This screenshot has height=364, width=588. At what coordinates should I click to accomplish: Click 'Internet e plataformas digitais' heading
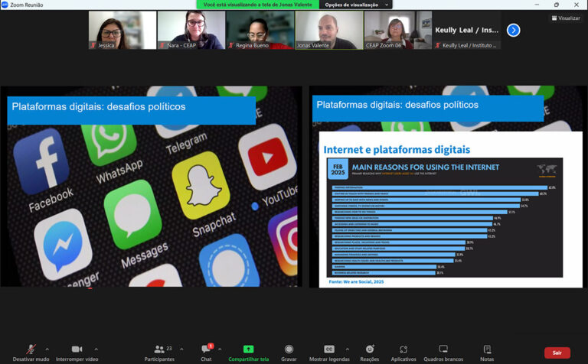[x=397, y=150]
